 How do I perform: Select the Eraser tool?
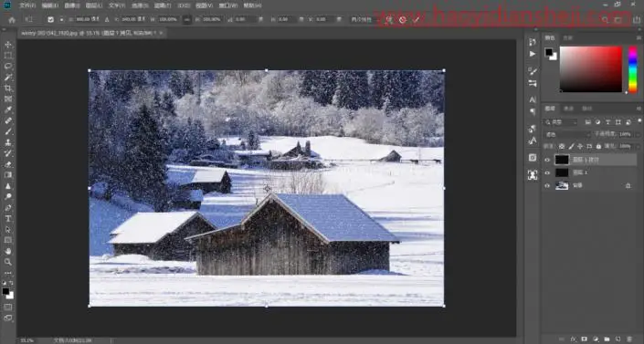pyautogui.click(x=8, y=164)
